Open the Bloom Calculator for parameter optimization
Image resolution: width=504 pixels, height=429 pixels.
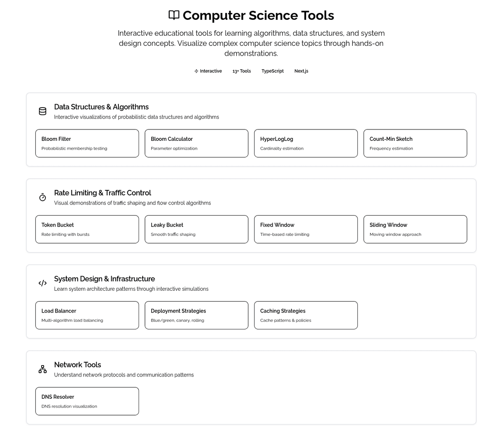pos(196,143)
